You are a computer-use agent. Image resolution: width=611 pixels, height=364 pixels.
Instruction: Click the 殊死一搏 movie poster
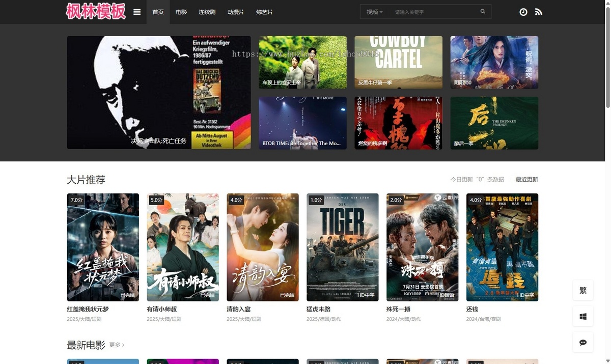pos(422,247)
